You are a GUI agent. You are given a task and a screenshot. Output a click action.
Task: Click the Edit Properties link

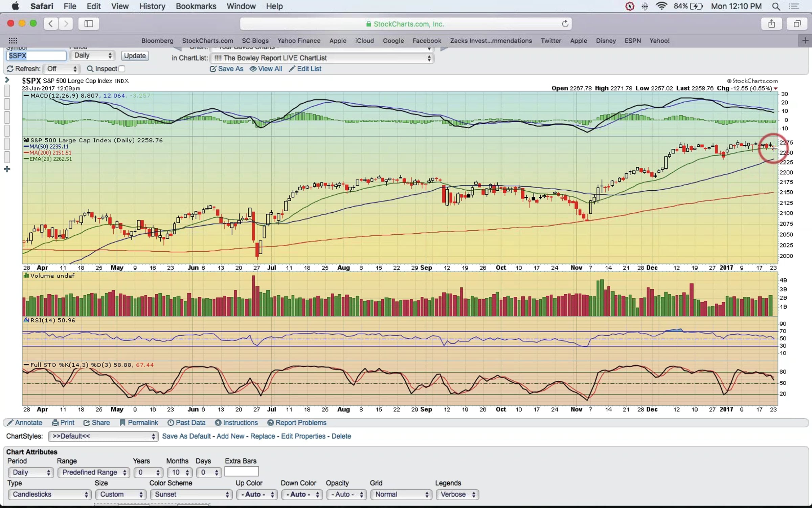pos(303,436)
